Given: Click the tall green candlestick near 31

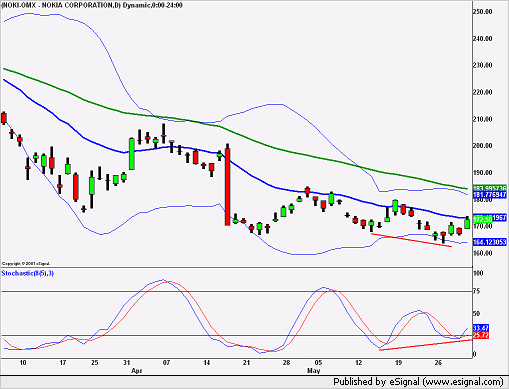Looking at the screenshot, I should 132,154.
